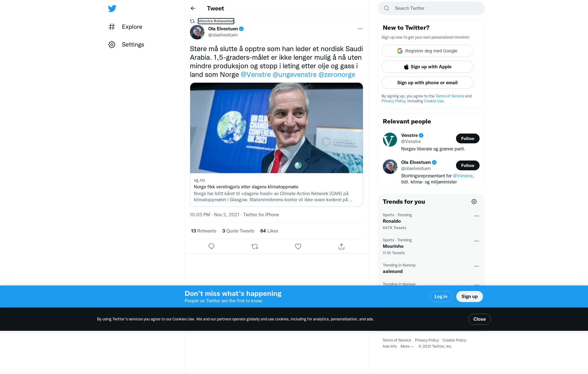Like the tweet with heart icon
This screenshot has height=374, width=588.
(298, 246)
